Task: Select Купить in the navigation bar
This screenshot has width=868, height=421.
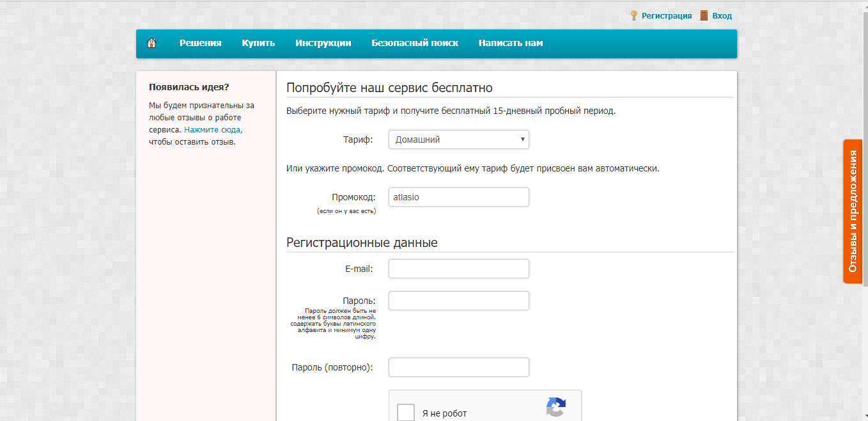Action: (258, 44)
